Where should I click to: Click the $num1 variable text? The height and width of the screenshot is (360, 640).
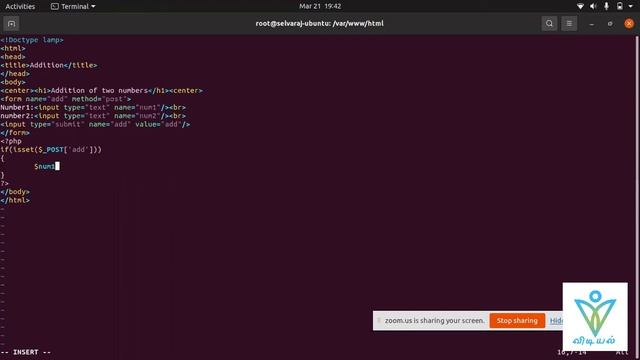pyautogui.click(x=44, y=167)
